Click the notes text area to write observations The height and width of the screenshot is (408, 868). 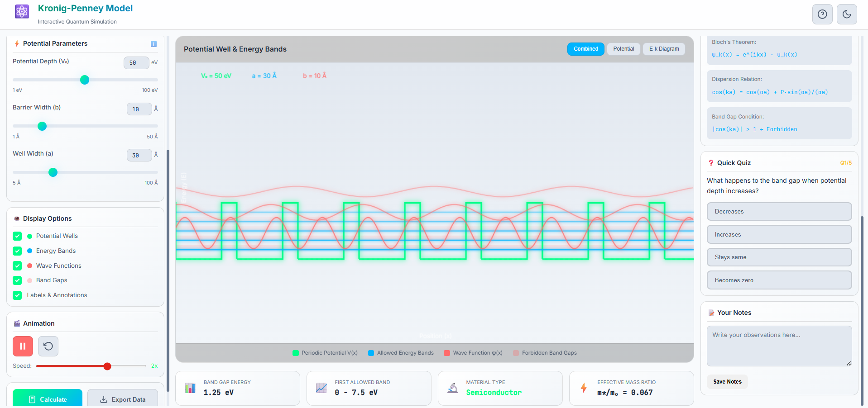coord(779,346)
